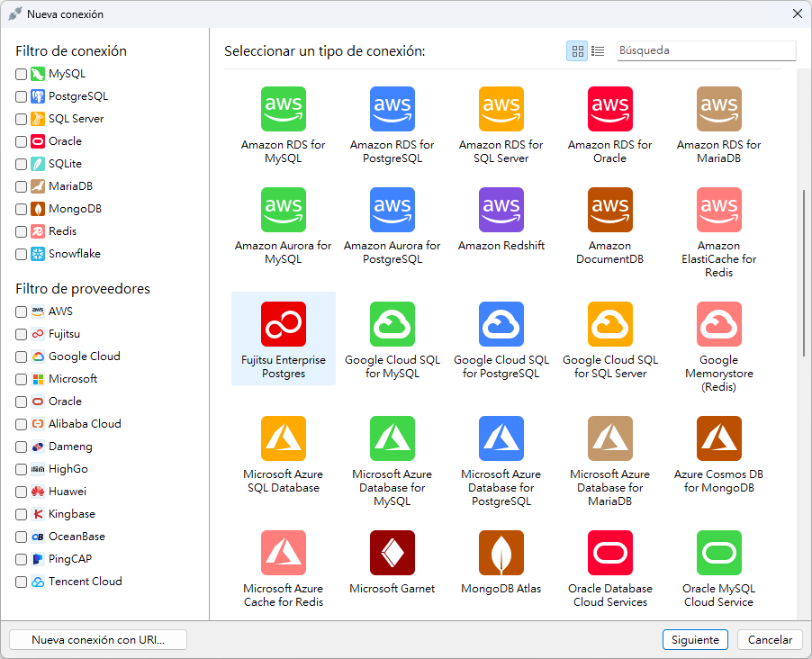
Task: Focus the Búsqueda search field
Action: (x=706, y=51)
